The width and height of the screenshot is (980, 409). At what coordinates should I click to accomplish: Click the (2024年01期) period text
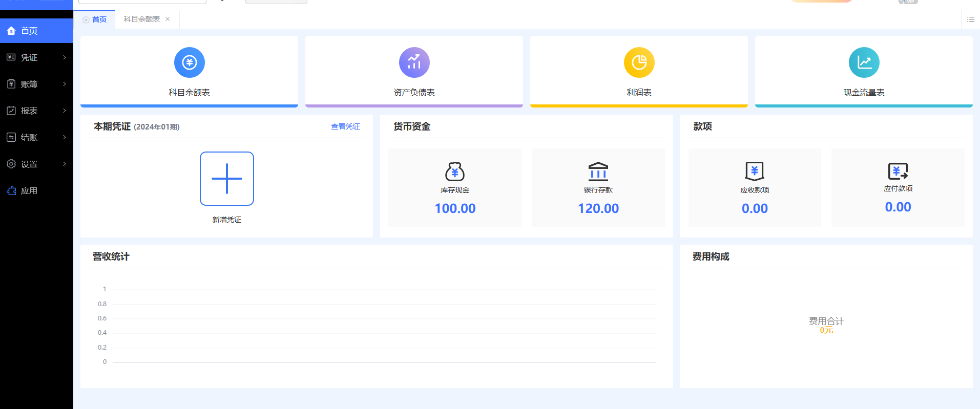[x=157, y=127]
